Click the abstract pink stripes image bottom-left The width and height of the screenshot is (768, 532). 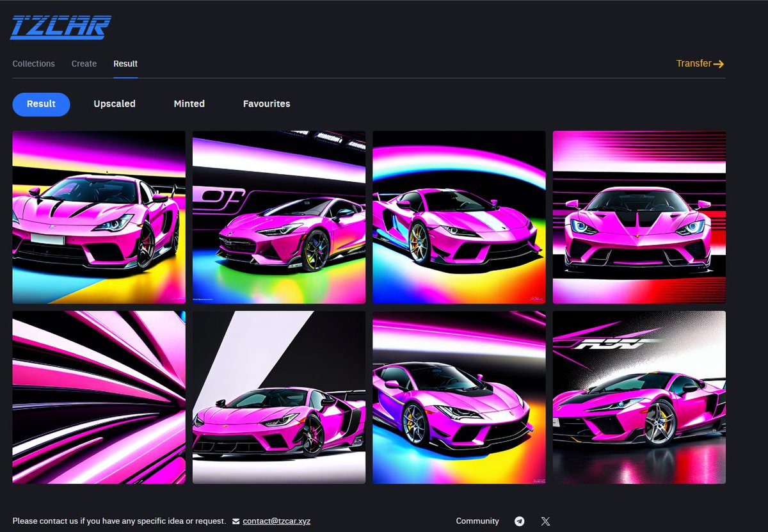[99, 397]
